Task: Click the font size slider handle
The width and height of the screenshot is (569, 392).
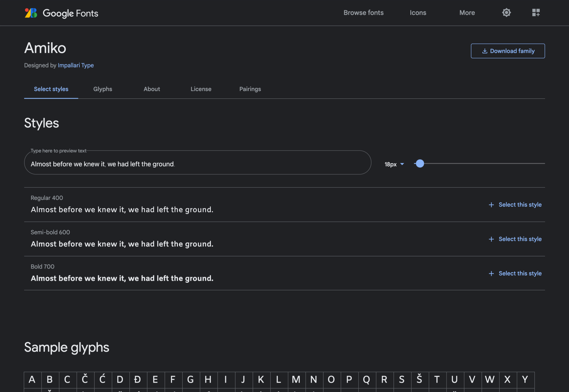Action: [420, 164]
